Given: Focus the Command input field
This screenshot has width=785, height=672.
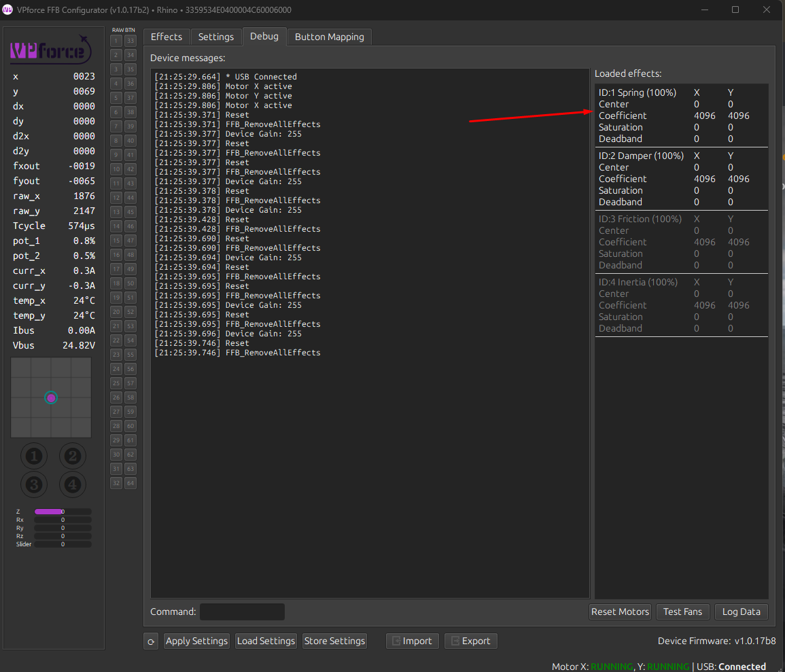Looking at the screenshot, I should 243,612.
